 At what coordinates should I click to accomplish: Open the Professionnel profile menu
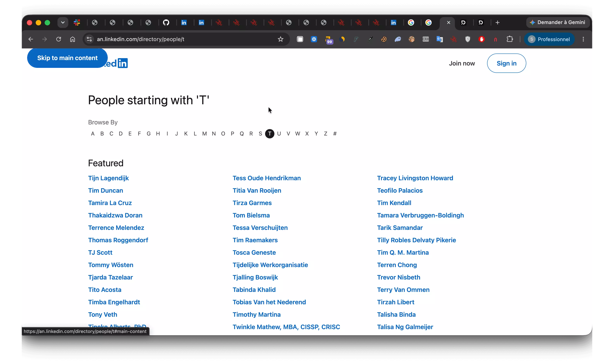point(549,39)
